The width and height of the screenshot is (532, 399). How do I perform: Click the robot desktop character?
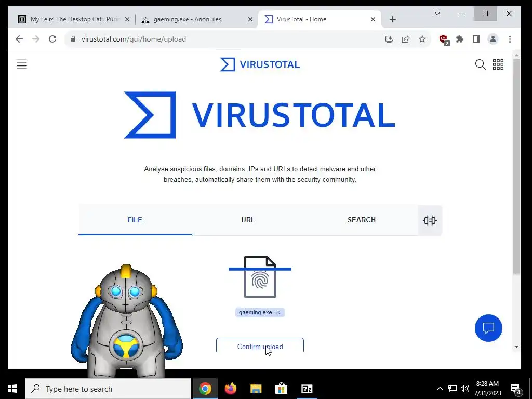pos(126,321)
